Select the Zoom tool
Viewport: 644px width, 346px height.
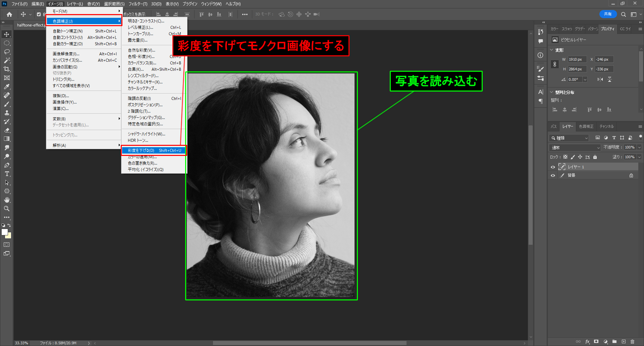[x=7, y=209]
